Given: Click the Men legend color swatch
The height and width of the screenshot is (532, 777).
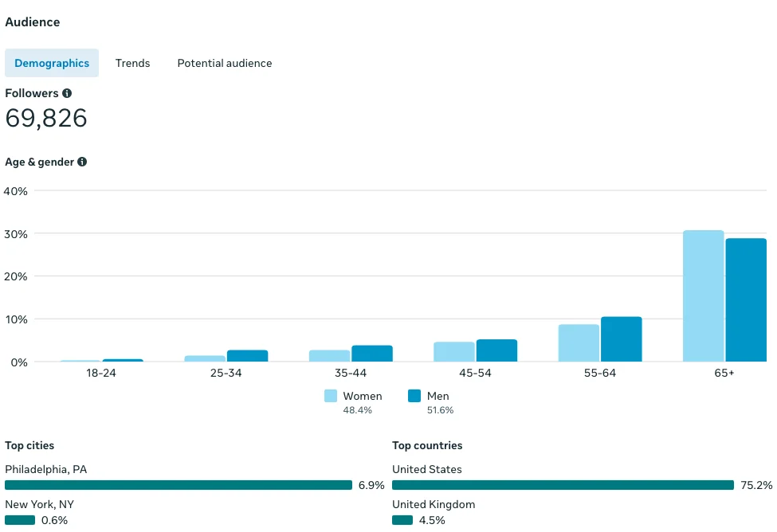Looking at the screenshot, I should point(414,396).
